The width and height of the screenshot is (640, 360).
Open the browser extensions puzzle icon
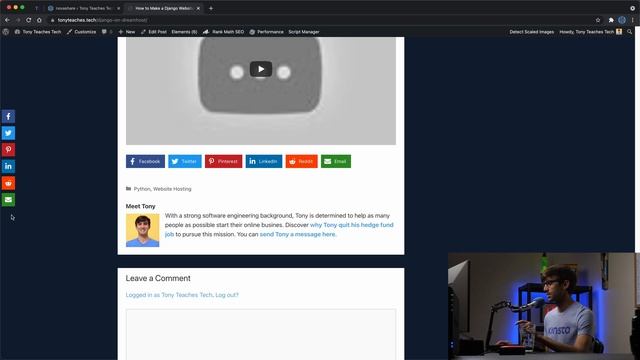[611, 20]
